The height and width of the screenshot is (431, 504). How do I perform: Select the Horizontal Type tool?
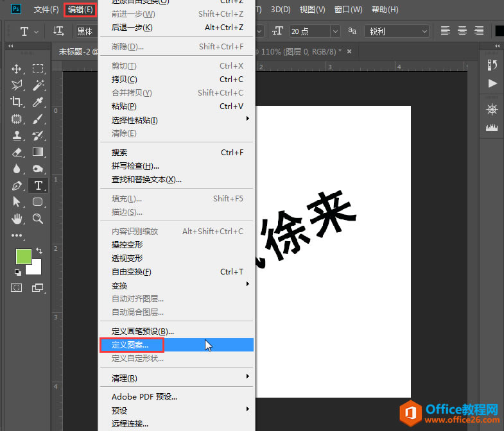[38, 185]
